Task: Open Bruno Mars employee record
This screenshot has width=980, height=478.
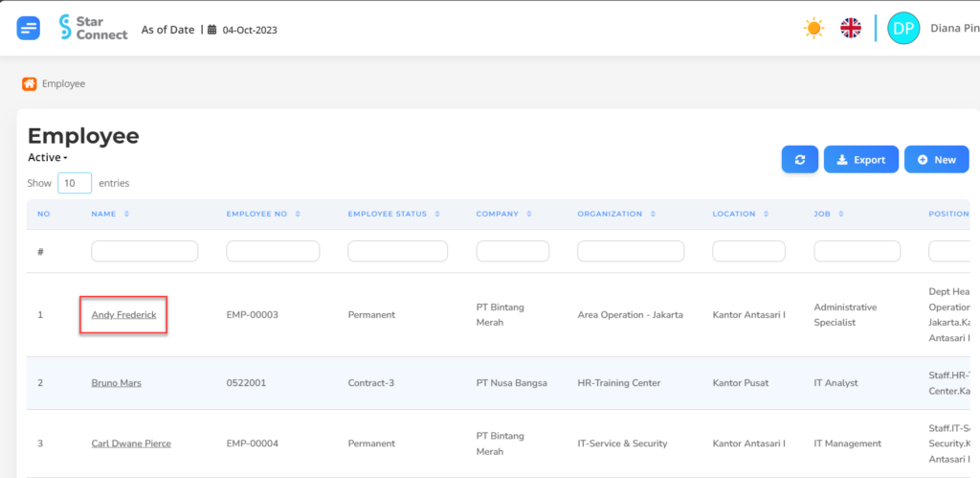Action: [116, 383]
